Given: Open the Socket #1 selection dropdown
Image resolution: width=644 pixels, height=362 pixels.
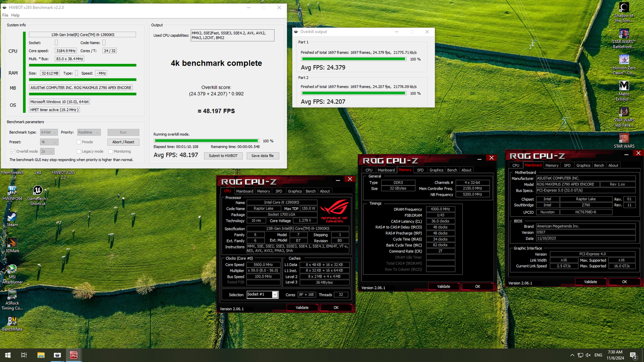Looking at the screenshot, I should pos(262,295).
